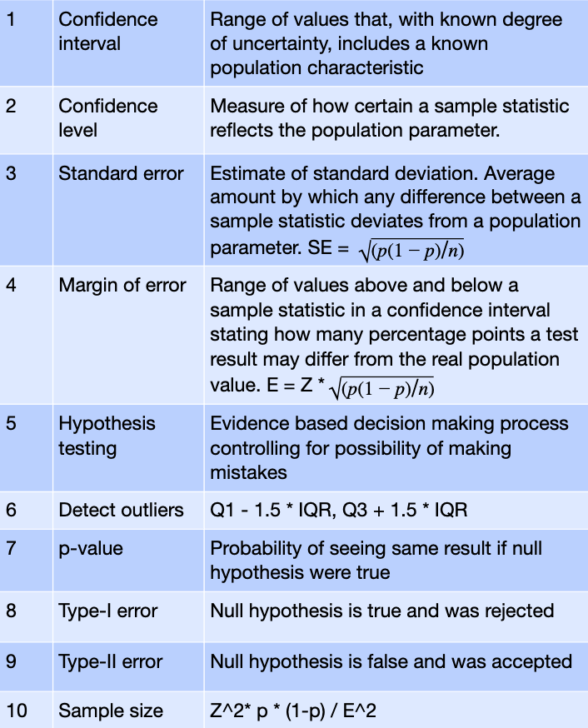This screenshot has width=588, height=728.
Task: Select the IQR outlier formula cell
Action: tap(396, 511)
